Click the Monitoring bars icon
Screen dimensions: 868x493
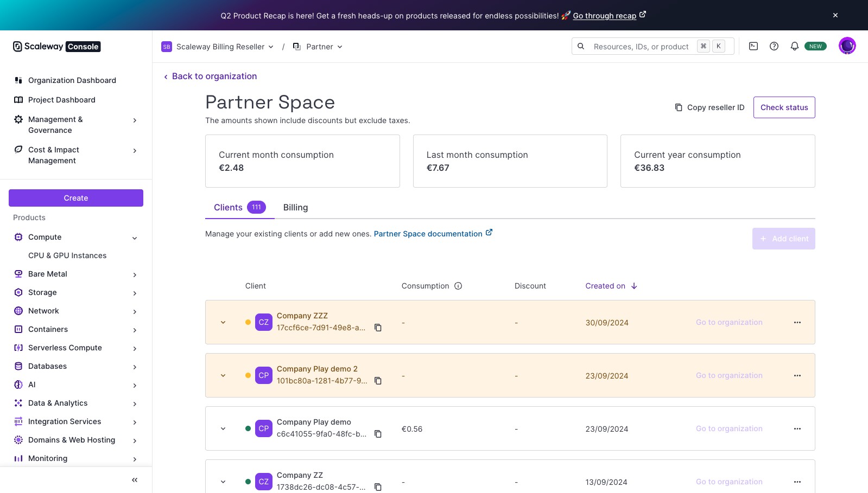tap(18, 458)
